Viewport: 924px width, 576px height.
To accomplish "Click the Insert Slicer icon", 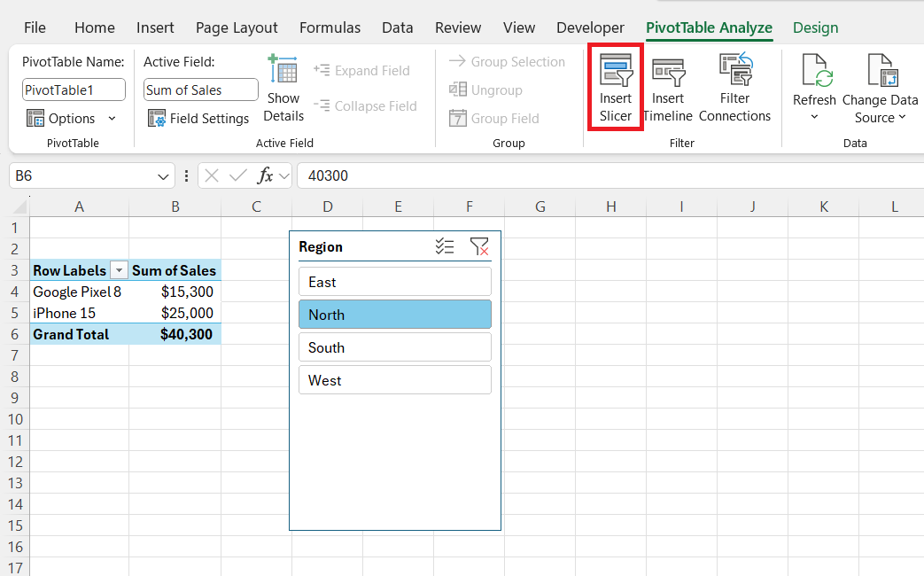I will click(x=615, y=70).
